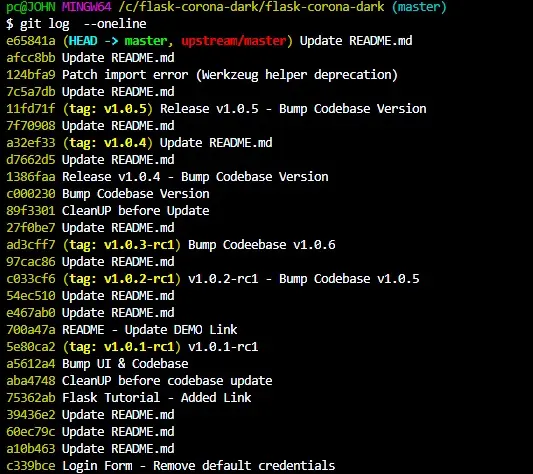Click the prompt path /c/flask-corona-dark
533x474 pixels.
coord(251,7)
